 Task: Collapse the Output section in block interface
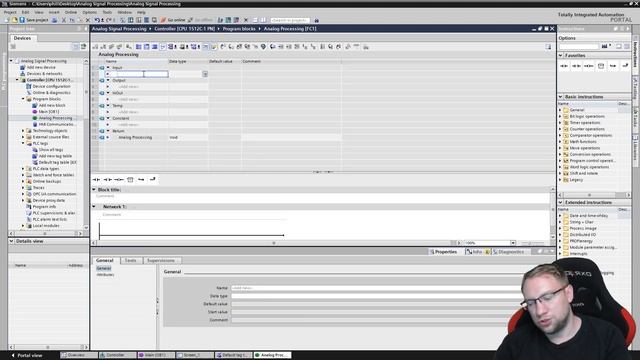point(108,80)
